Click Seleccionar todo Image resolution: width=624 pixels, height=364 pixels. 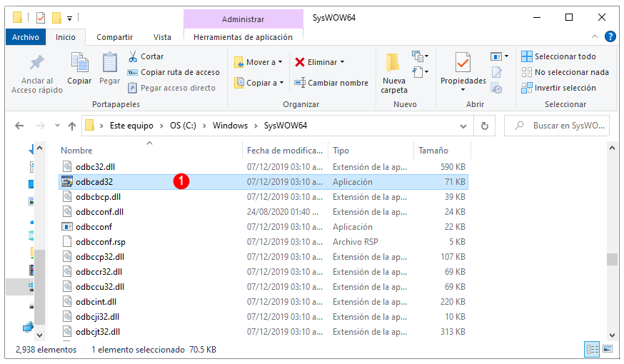[559, 56]
